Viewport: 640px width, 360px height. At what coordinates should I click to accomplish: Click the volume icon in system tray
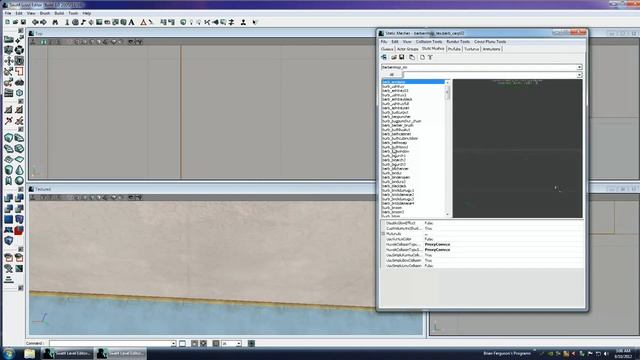click(606, 353)
